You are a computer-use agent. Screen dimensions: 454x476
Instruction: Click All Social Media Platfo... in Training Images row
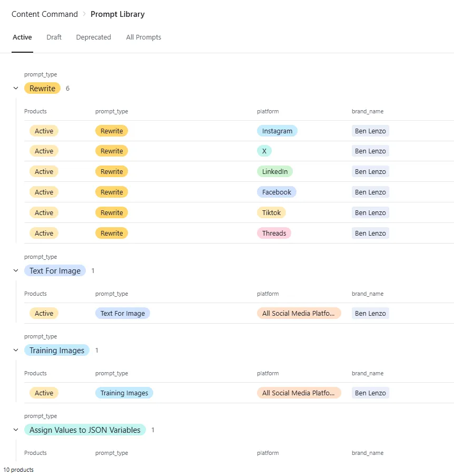(299, 393)
